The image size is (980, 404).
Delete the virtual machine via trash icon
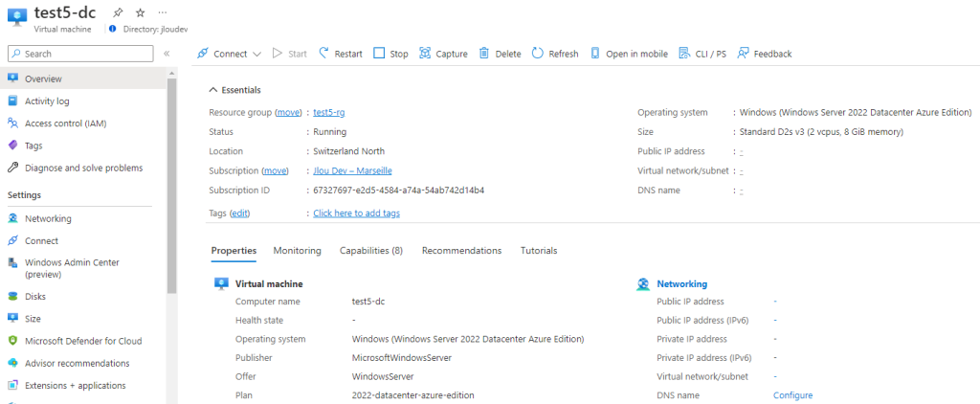pos(500,54)
